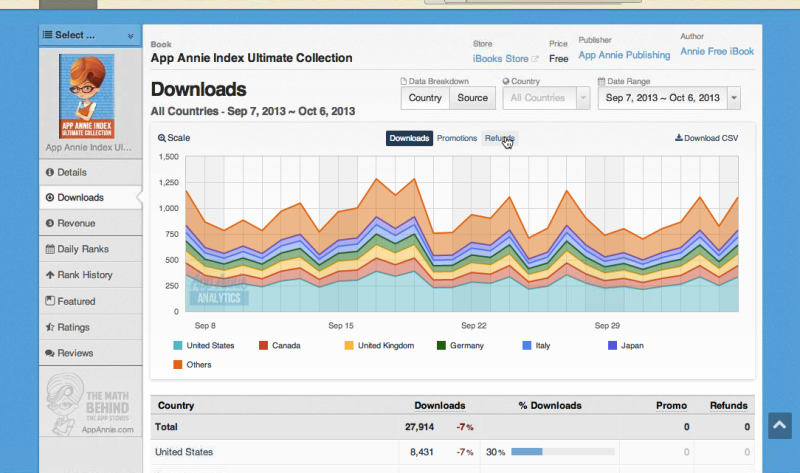Click the info icon next to Details
The image size is (800, 473).
click(49, 172)
